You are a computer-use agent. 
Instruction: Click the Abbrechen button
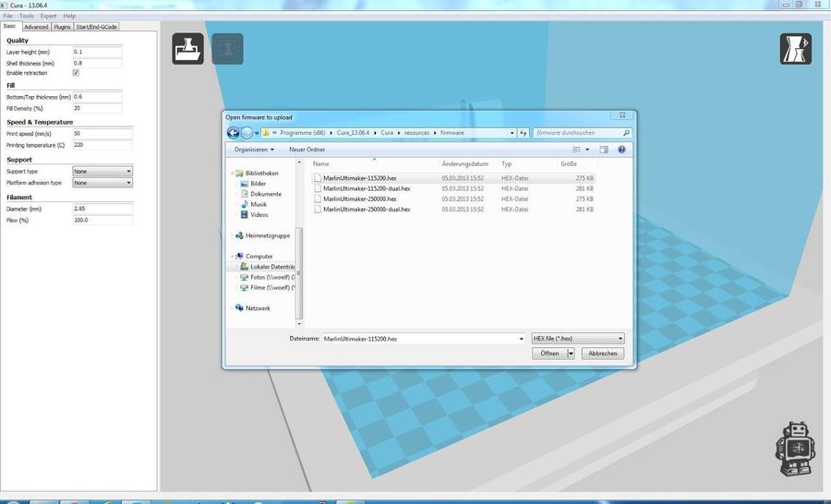[603, 354]
